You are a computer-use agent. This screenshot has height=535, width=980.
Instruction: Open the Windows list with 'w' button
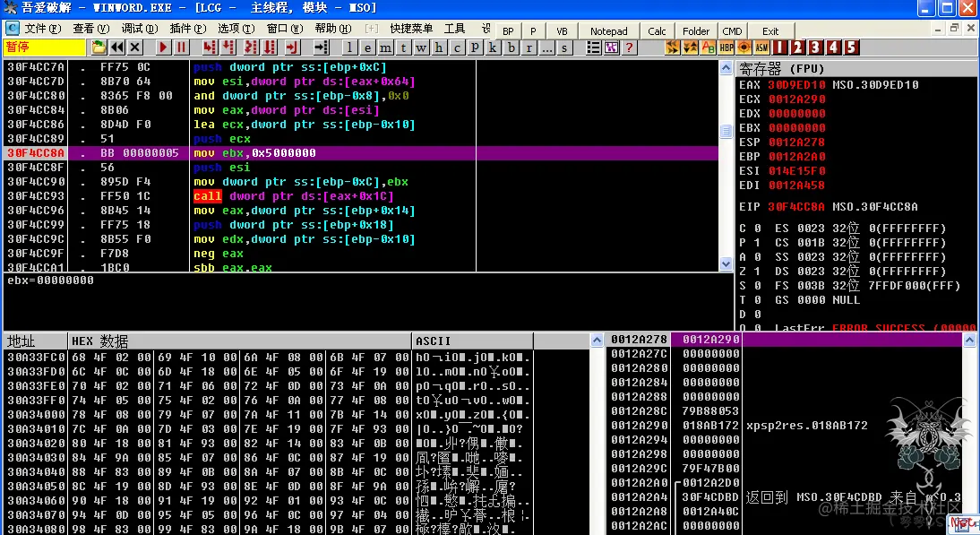[421, 47]
